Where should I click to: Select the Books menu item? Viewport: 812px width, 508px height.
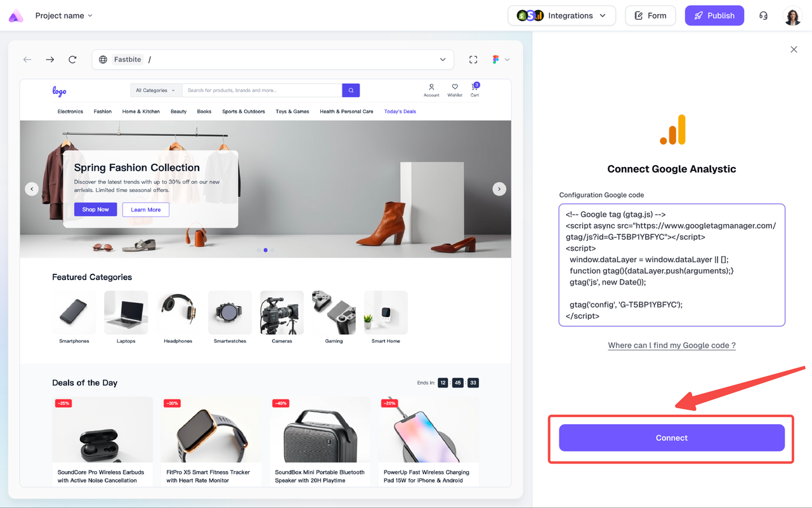(x=204, y=112)
